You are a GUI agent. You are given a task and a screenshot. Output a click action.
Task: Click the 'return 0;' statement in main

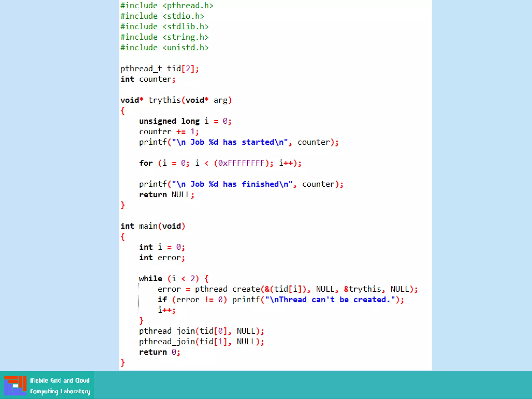[159, 352]
